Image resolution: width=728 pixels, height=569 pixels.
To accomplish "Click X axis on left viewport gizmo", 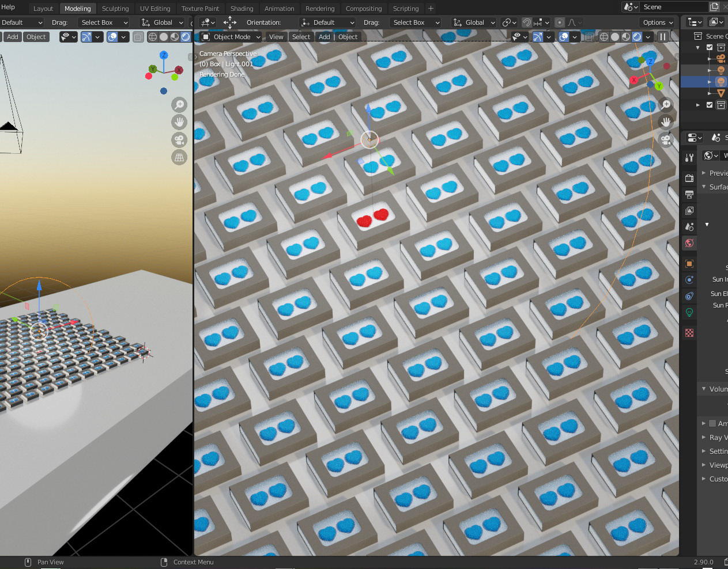I will 179,70.
